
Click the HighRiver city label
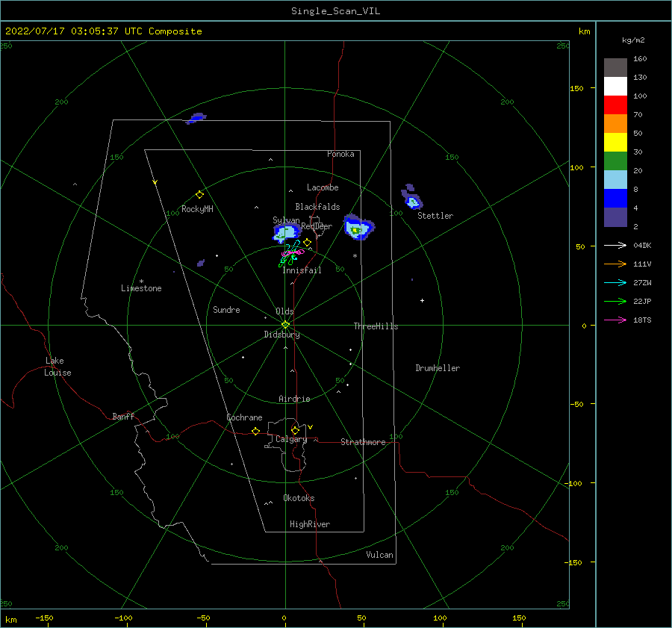click(310, 524)
